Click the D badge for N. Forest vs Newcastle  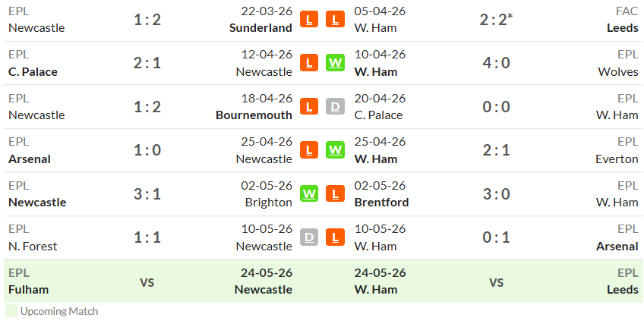pyautogui.click(x=309, y=237)
